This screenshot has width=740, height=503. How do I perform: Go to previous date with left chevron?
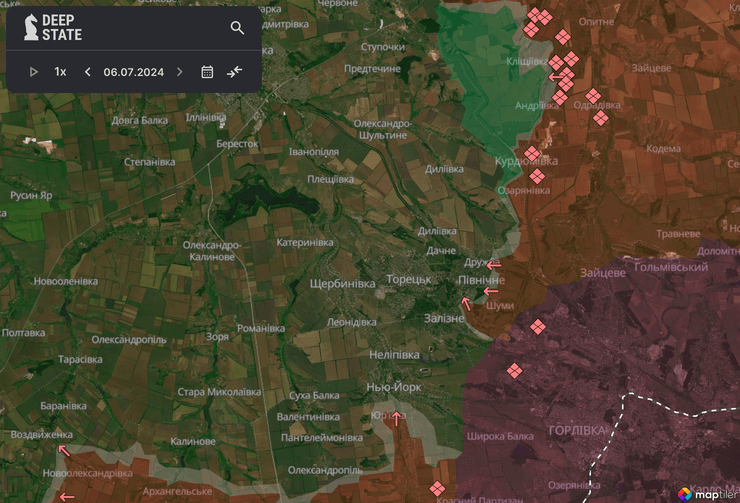[x=87, y=72]
